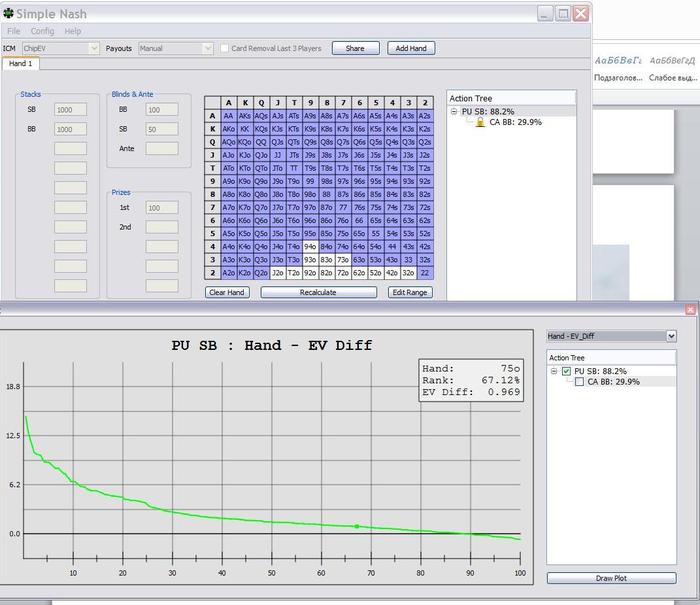Open the ICM ChipEV dropdown
The height and width of the screenshot is (605, 700).
pyautogui.click(x=61, y=48)
